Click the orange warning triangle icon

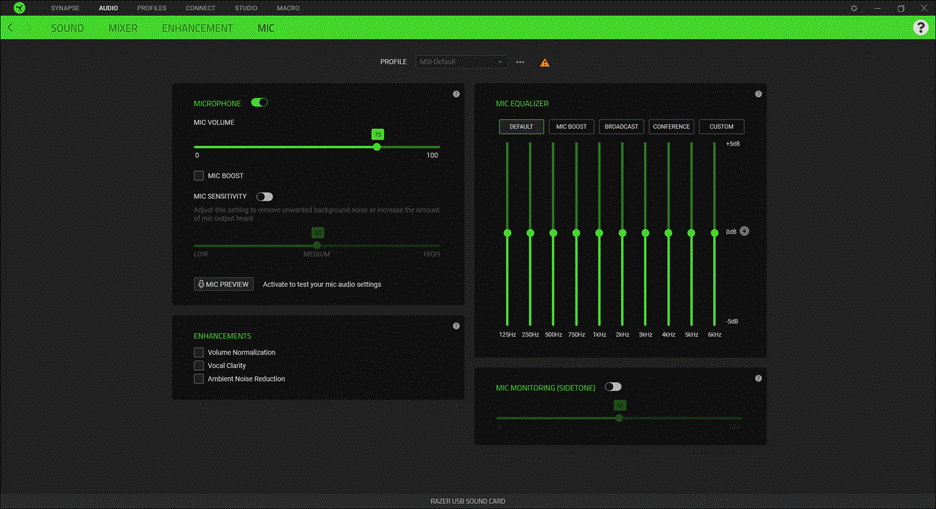pyautogui.click(x=545, y=63)
